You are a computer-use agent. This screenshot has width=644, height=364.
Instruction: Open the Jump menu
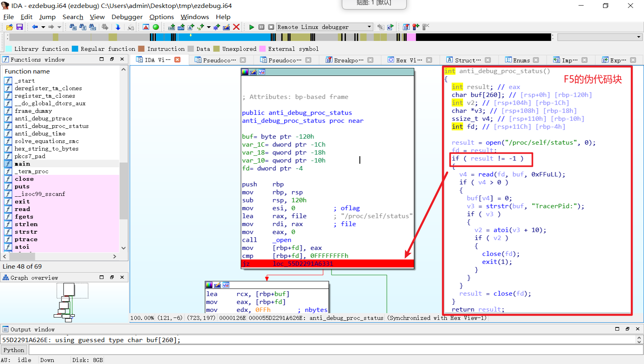click(47, 17)
